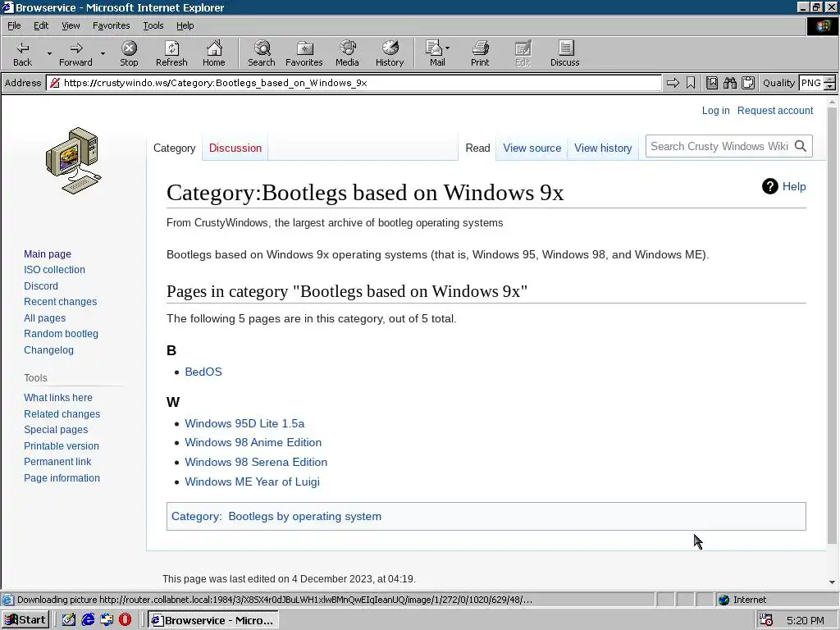Click the clipboard icon near Quality
This screenshot has height=630, width=840.
[748, 83]
